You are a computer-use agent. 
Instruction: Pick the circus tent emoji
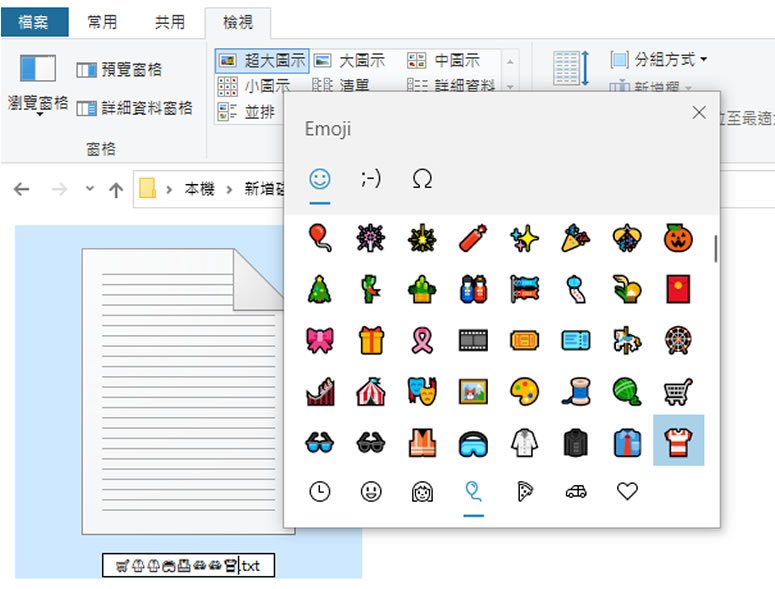pos(371,390)
